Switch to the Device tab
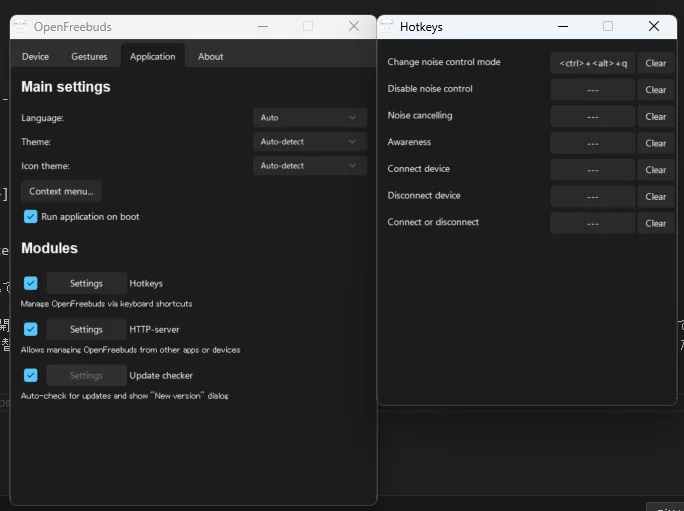 point(35,57)
